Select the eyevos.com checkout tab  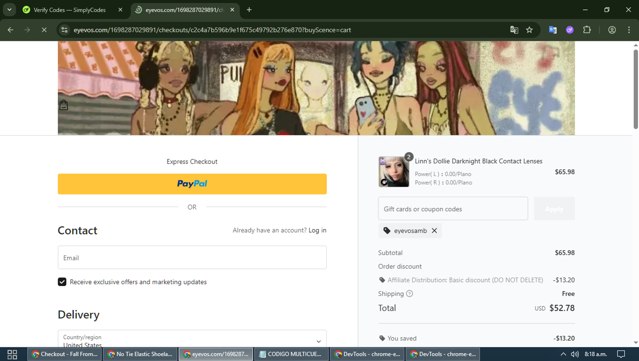coord(183,10)
